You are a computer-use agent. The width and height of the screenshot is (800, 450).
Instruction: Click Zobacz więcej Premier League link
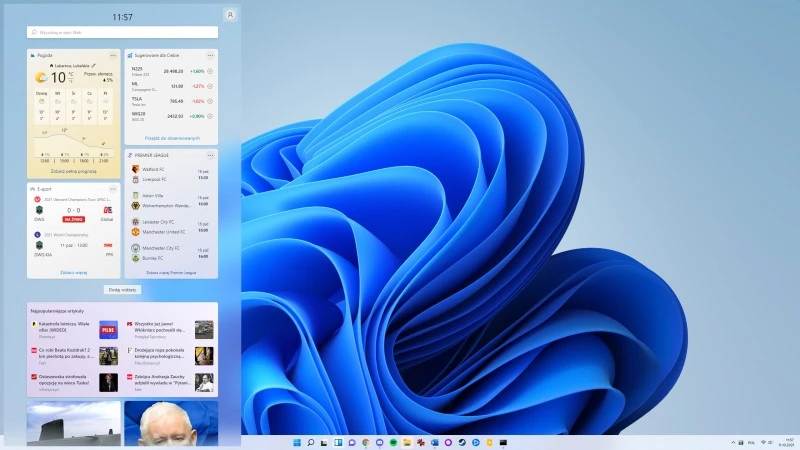(171, 272)
